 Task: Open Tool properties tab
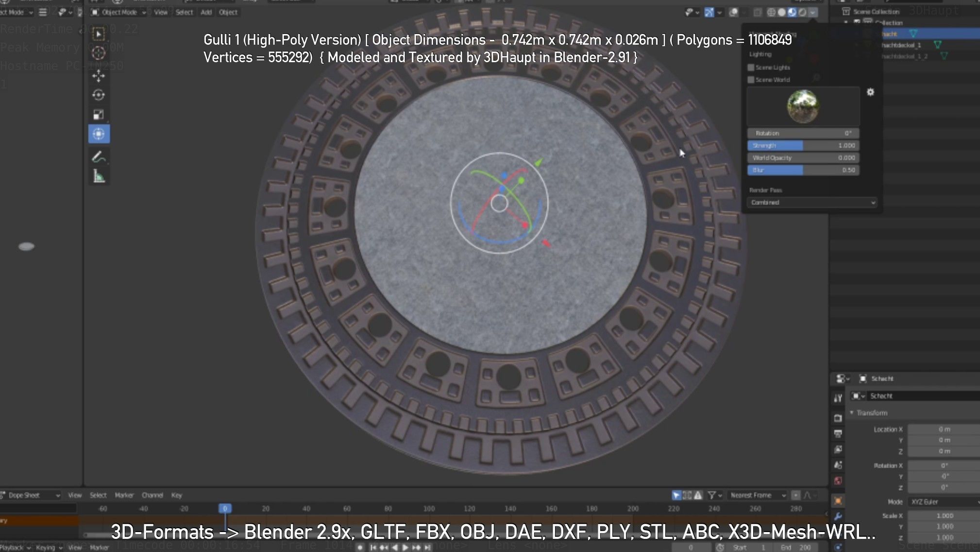click(838, 398)
